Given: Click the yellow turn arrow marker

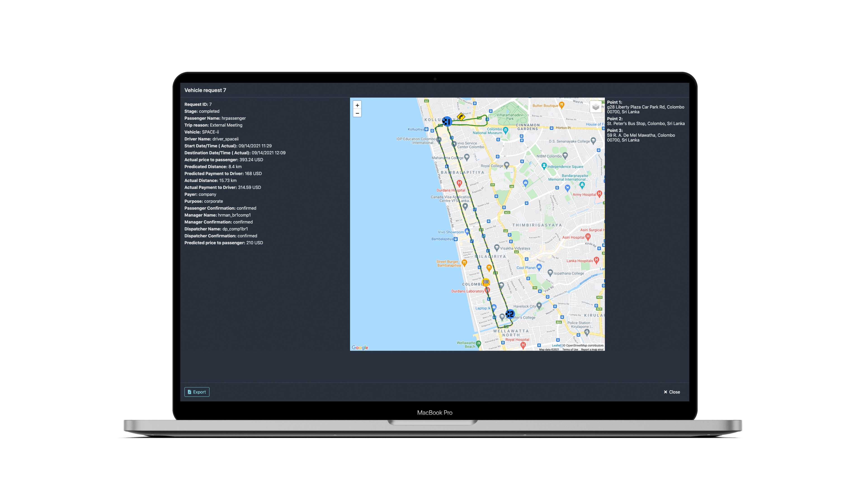Looking at the screenshot, I should click(x=461, y=117).
